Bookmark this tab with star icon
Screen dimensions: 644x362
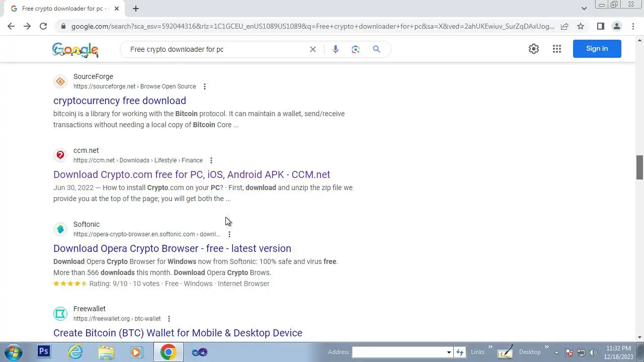[x=581, y=26]
